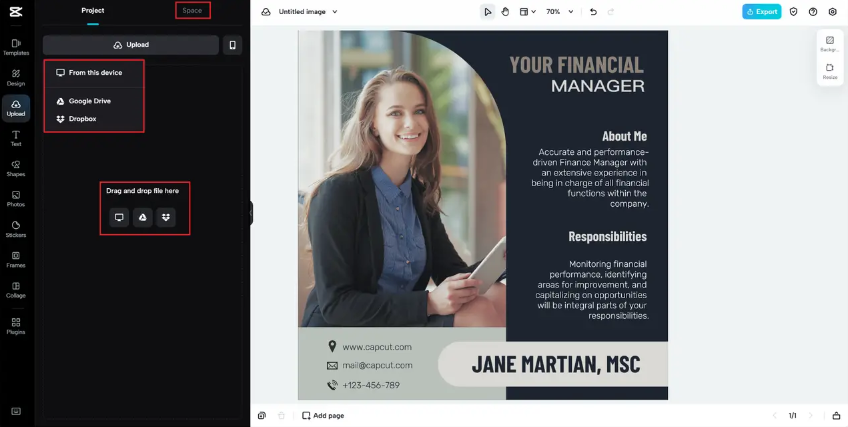This screenshot has width=848, height=427.
Task: Open the Templates sidebar panel
Action: pyautogui.click(x=16, y=47)
